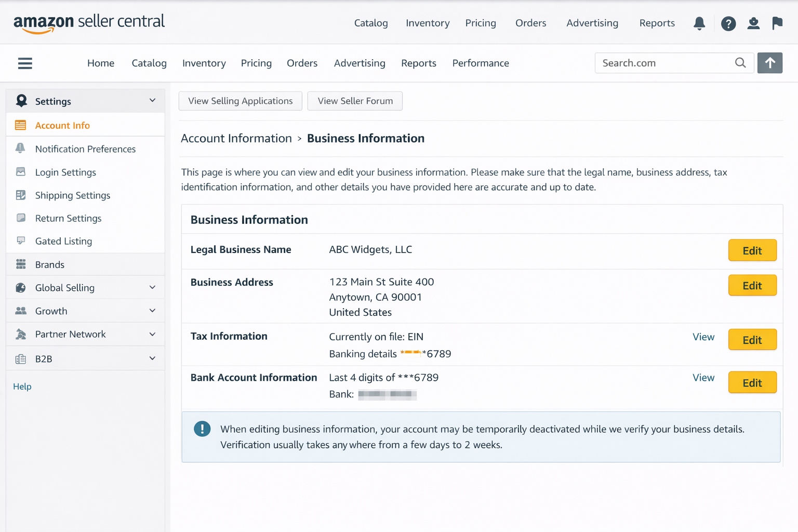Screen dimensions: 798x532
Task: Click the flag icon in header
Action: (777, 23)
